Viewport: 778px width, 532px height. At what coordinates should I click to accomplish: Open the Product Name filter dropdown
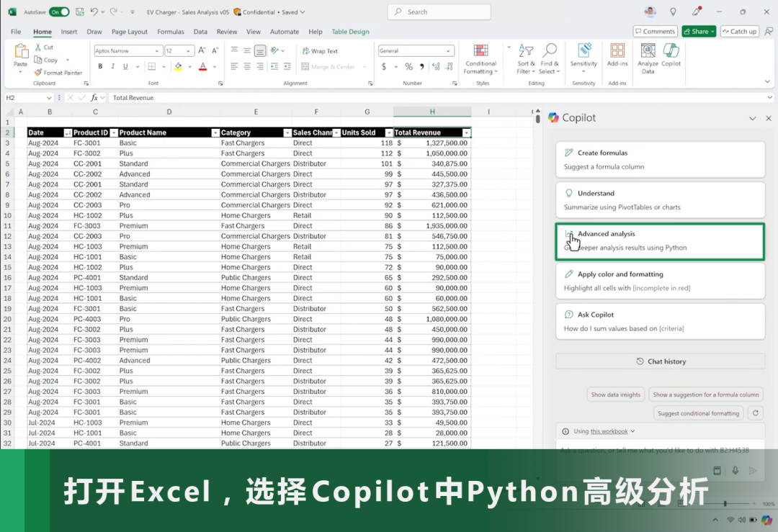click(215, 133)
